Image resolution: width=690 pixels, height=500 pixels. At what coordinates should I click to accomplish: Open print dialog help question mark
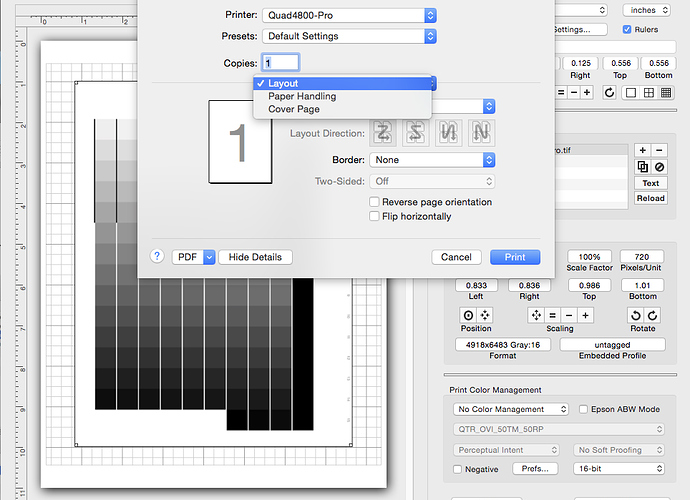point(157,256)
